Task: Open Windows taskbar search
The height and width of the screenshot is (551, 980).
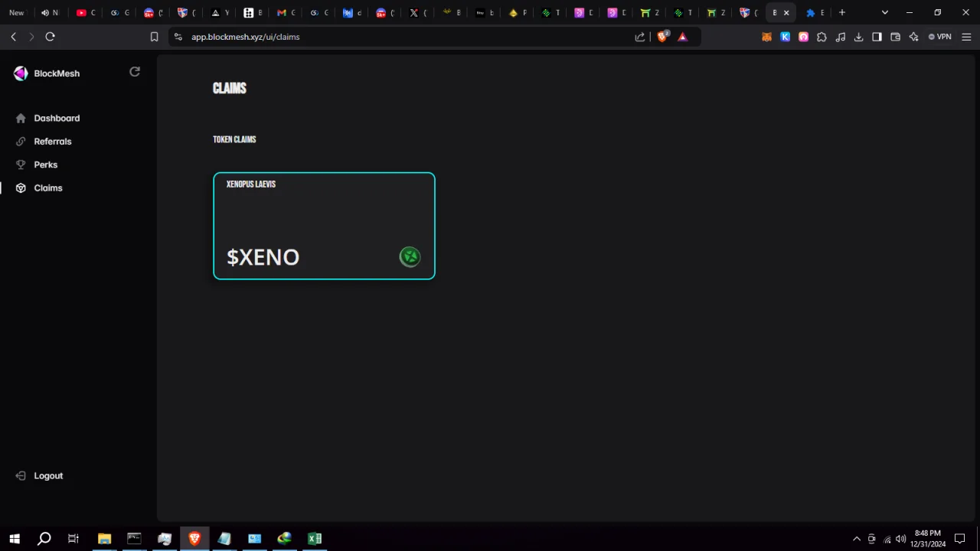Action: (x=44, y=539)
